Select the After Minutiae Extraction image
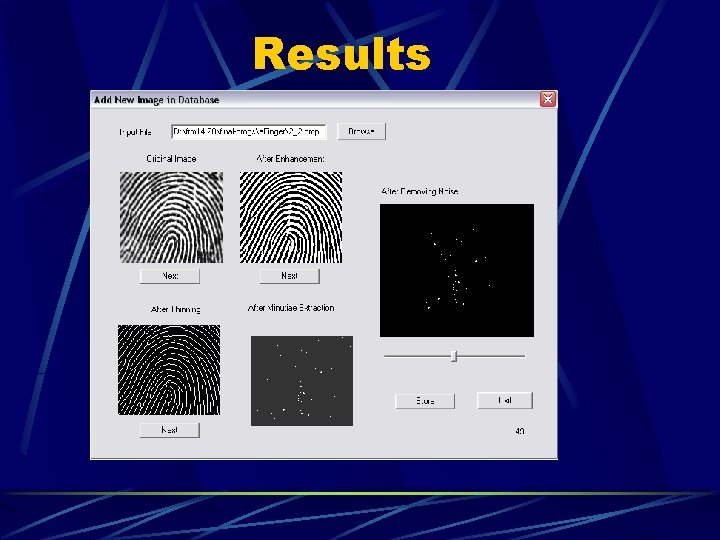The width and height of the screenshot is (720, 540). coord(302,381)
